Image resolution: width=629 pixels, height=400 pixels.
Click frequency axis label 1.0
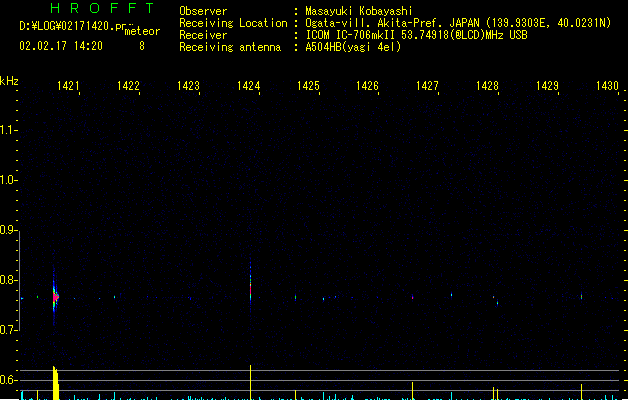8,180
